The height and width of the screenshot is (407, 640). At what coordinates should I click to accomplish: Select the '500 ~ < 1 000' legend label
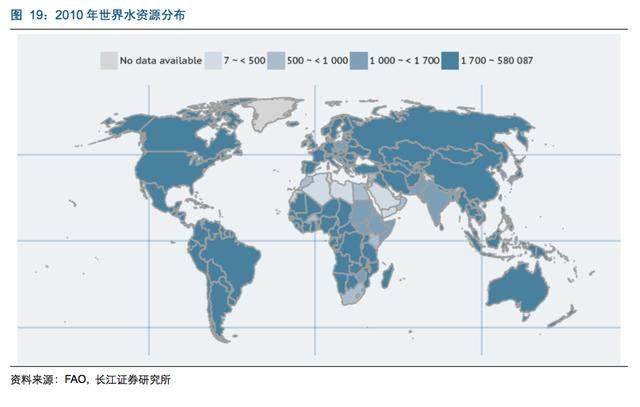[317, 60]
